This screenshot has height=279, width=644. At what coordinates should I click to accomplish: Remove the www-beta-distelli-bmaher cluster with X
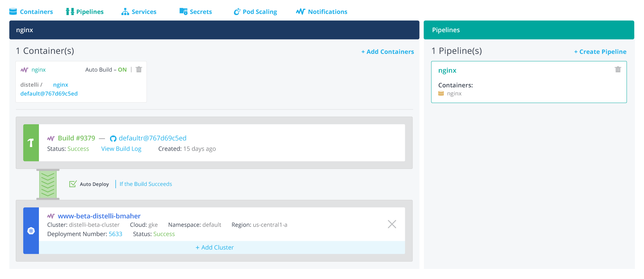click(392, 224)
